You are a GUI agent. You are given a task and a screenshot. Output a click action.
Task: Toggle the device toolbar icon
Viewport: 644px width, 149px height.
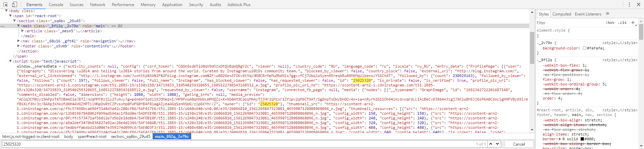tap(14, 4)
